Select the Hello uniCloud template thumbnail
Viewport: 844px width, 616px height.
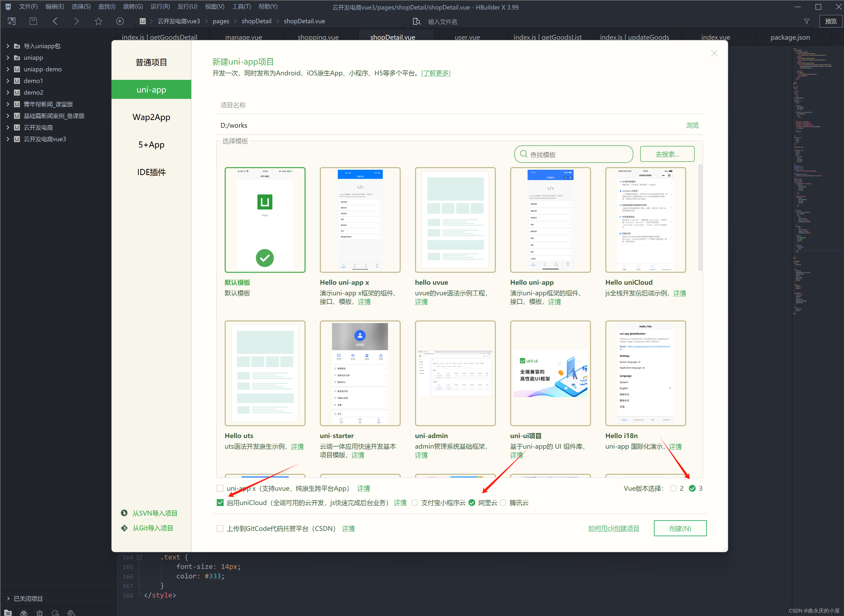point(646,220)
